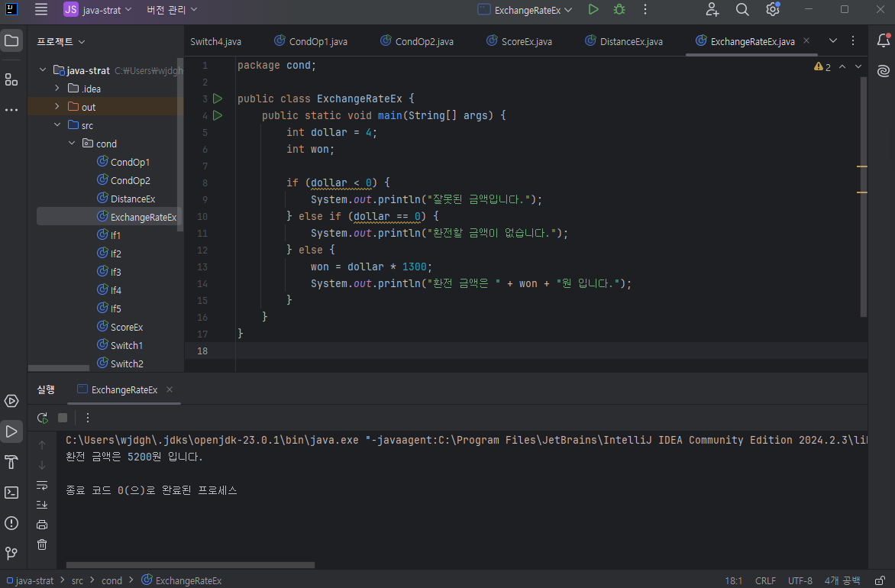895x588 pixels.
Task: Toggle scroll to end in console
Action: 42,505
